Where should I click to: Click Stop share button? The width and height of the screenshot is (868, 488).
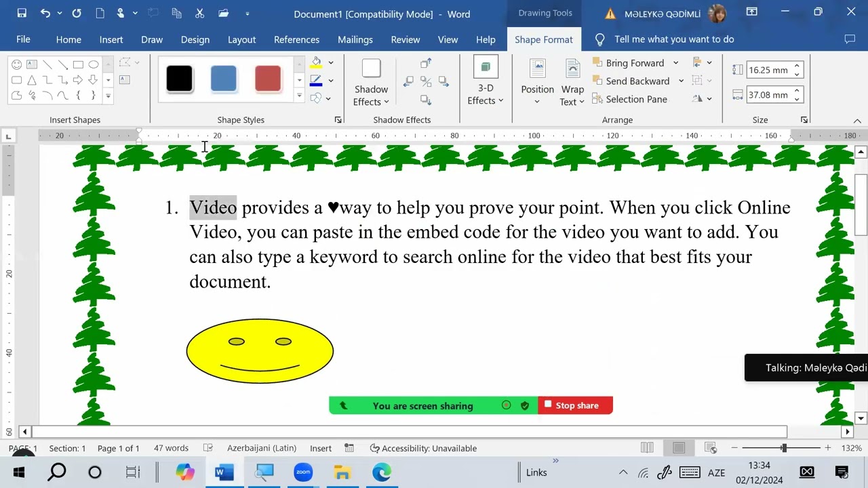click(575, 405)
